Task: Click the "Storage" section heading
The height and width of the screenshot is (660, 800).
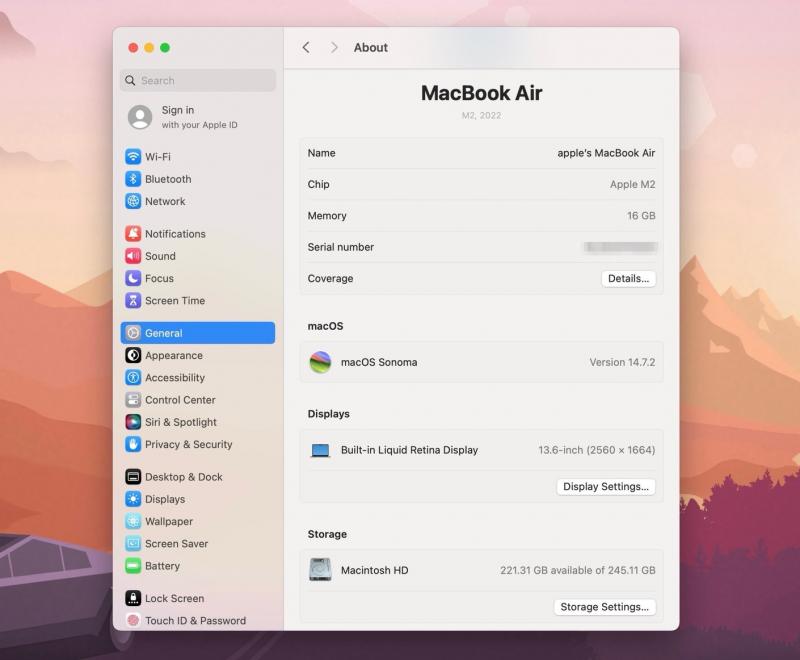Action: 327,534
